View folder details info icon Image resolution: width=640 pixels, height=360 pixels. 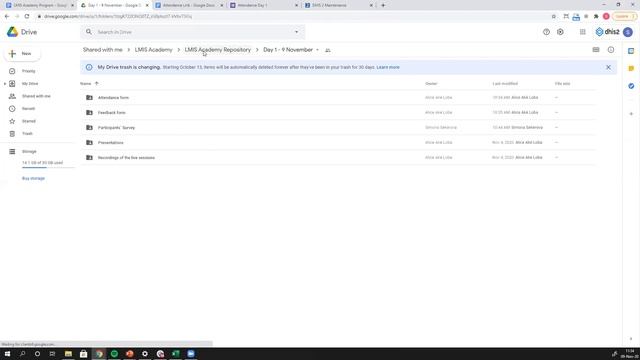click(611, 50)
